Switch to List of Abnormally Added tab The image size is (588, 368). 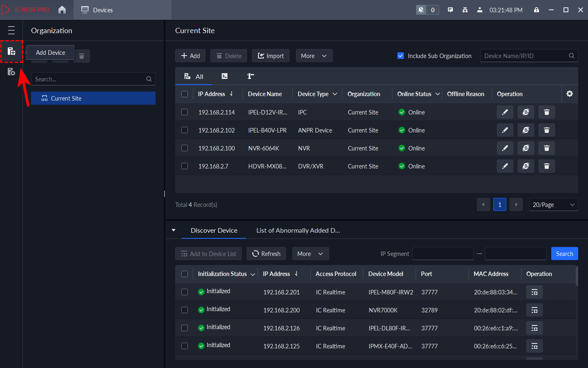tap(298, 231)
